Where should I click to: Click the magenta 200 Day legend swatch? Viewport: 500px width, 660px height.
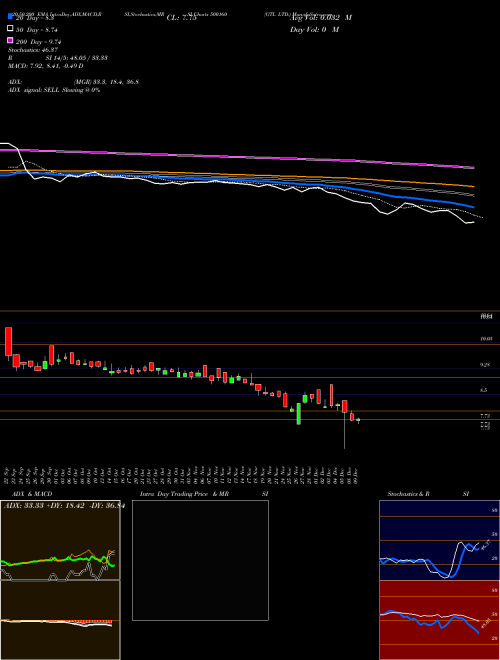pos(10,40)
